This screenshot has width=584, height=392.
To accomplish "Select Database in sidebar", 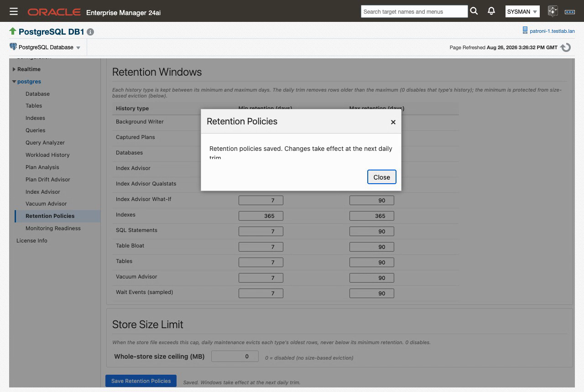I will point(37,94).
